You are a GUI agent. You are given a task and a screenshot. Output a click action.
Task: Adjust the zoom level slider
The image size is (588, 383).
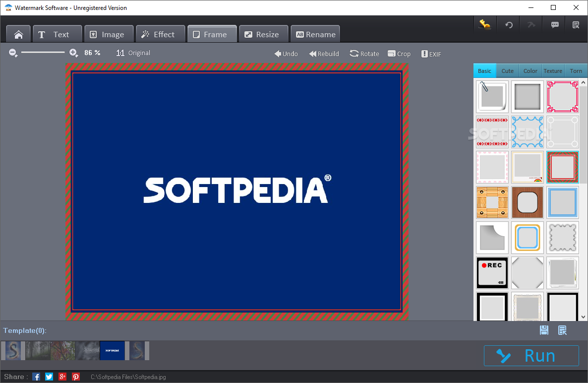43,53
